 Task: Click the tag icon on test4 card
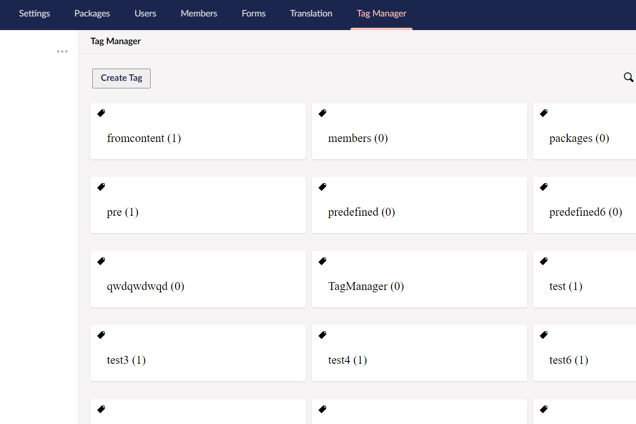[322, 336]
